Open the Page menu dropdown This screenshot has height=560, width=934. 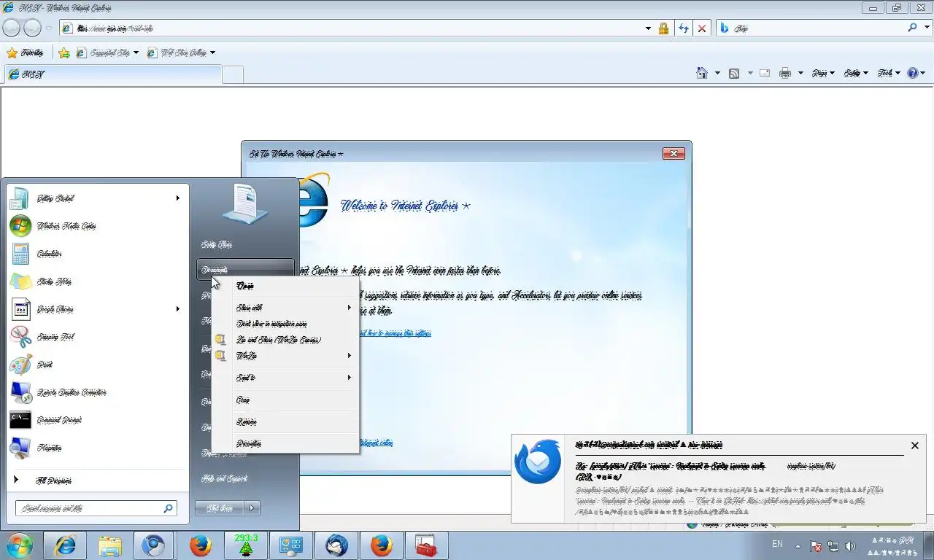[823, 73]
